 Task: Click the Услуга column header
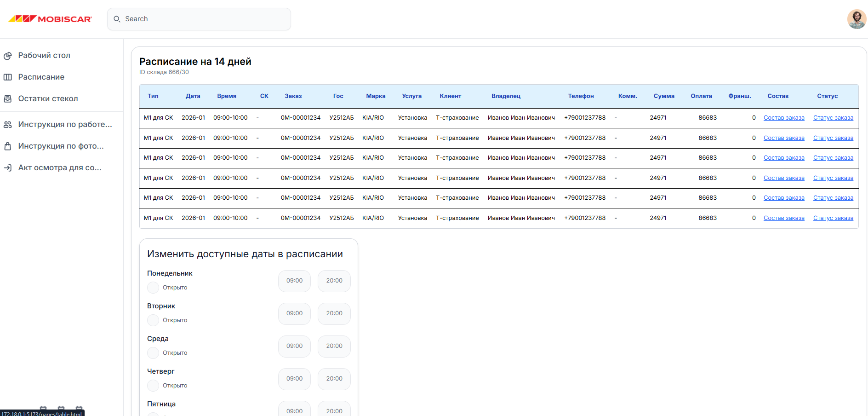411,96
